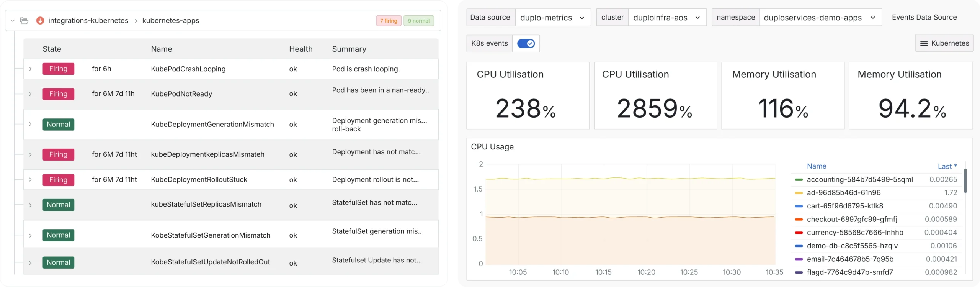The width and height of the screenshot is (980, 287).
Task: Hide the demo-db series via its legend marker
Action: [x=799, y=246]
